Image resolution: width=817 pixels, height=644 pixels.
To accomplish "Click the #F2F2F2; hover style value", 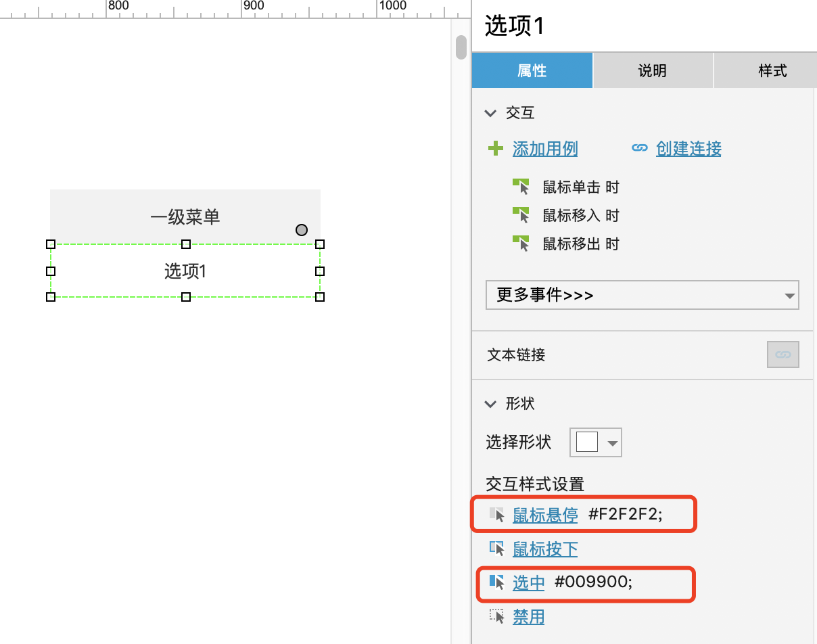I will 626,515.
